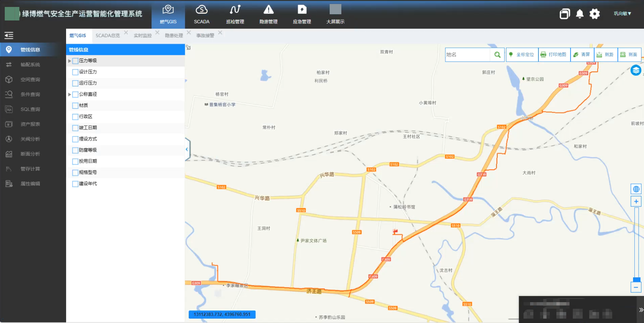Expand the 压力等级 tree node
This screenshot has height=323, width=644.
(70, 61)
